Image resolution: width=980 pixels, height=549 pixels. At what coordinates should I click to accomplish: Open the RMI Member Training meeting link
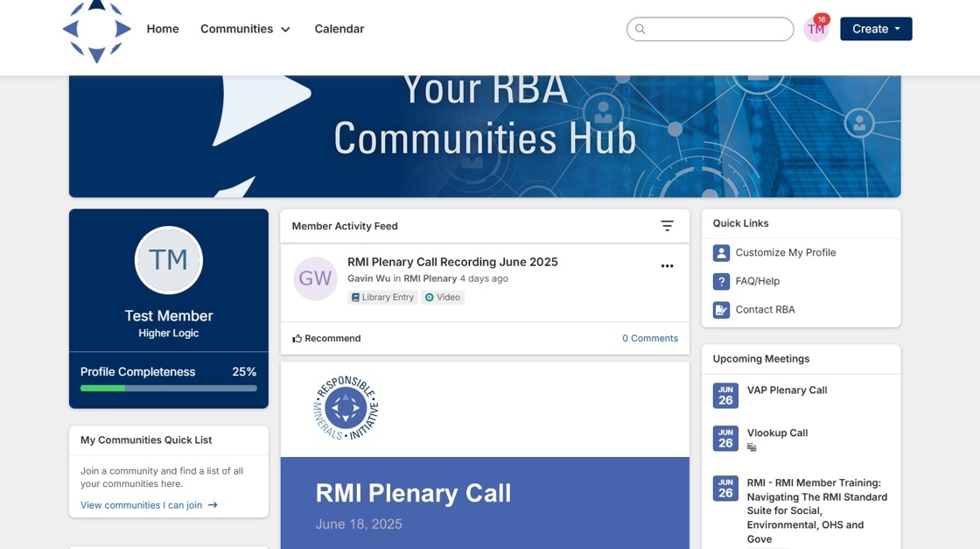pos(817,510)
